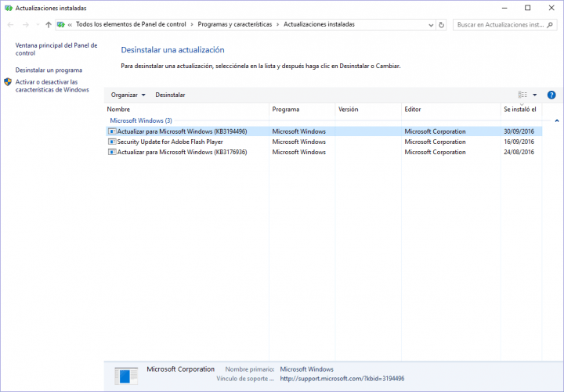Image resolution: width=564 pixels, height=392 pixels.
Task: Click icon of Adobe Flash Player update
Action: coord(112,142)
